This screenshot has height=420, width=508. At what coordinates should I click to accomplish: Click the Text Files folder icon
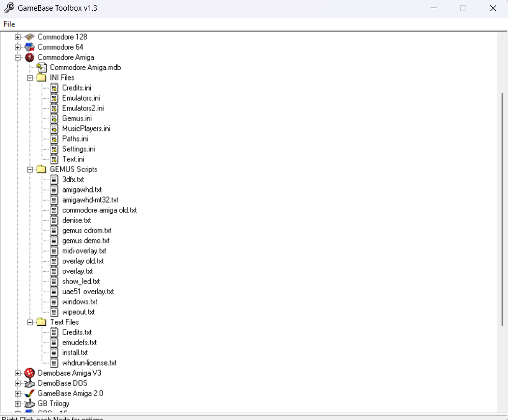(41, 322)
